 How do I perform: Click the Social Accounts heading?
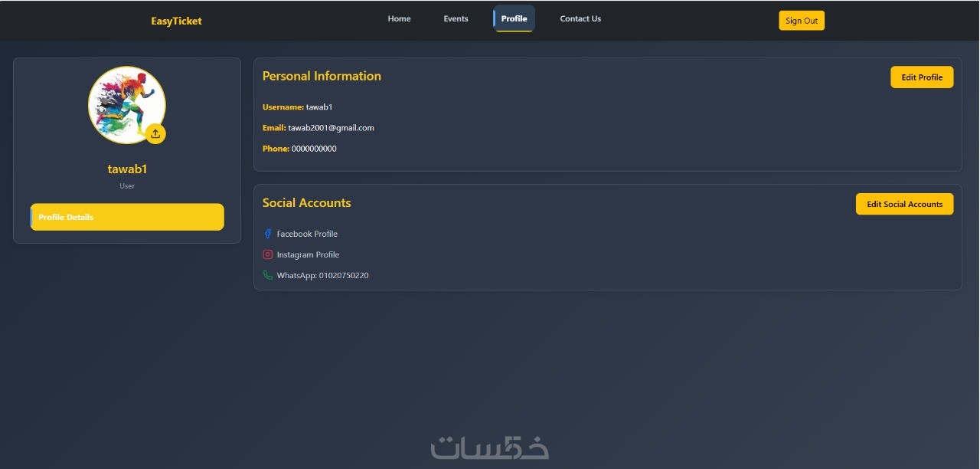306,203
